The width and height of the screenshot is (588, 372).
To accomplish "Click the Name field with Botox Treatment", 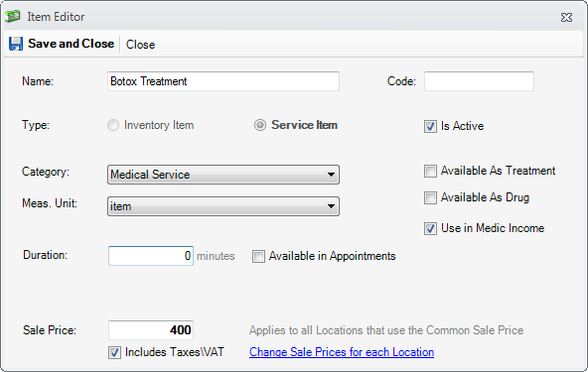I will (223, 81).
